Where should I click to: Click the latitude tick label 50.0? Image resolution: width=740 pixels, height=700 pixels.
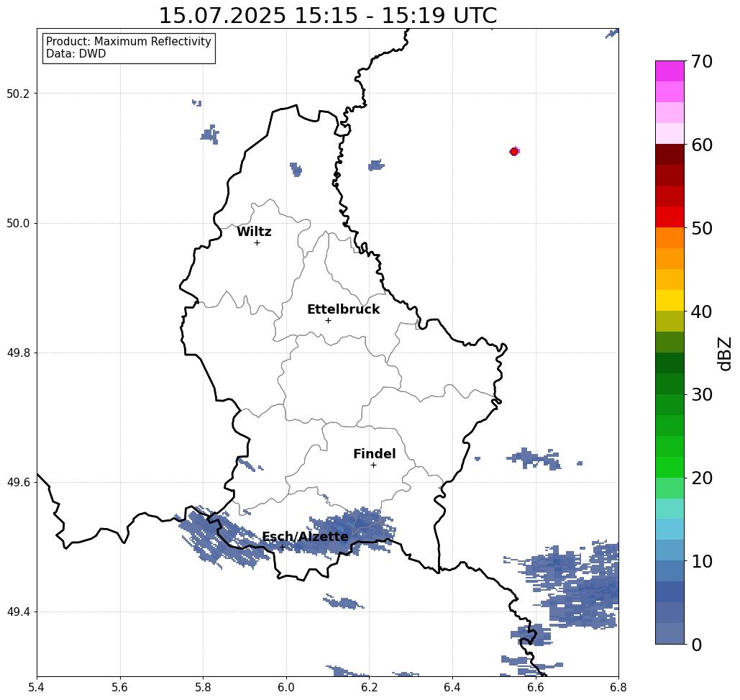(x=18, y=223)
